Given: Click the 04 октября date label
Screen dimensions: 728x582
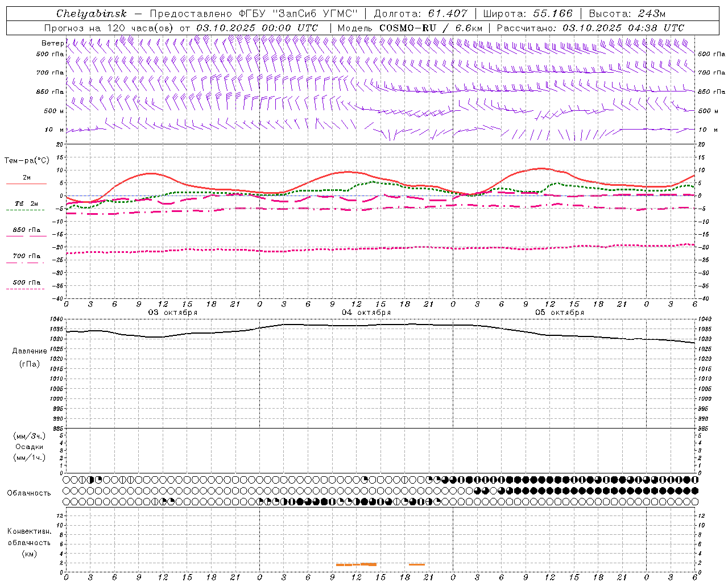Looking at the screenshot, I should 366,313.
